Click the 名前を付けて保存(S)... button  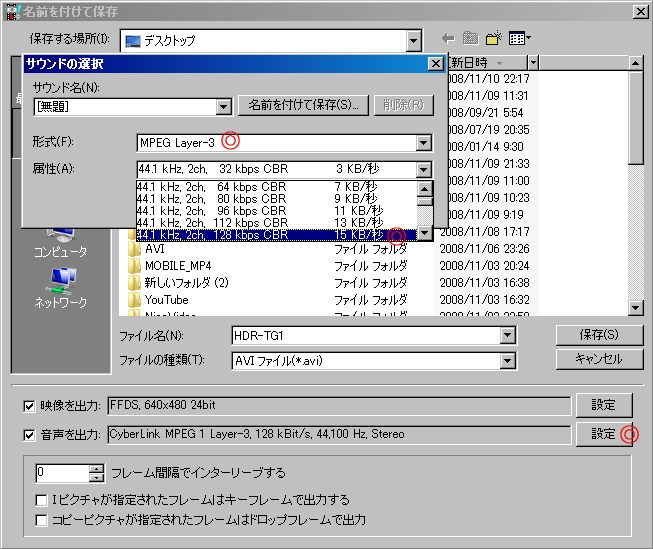(x=303, y=105)
